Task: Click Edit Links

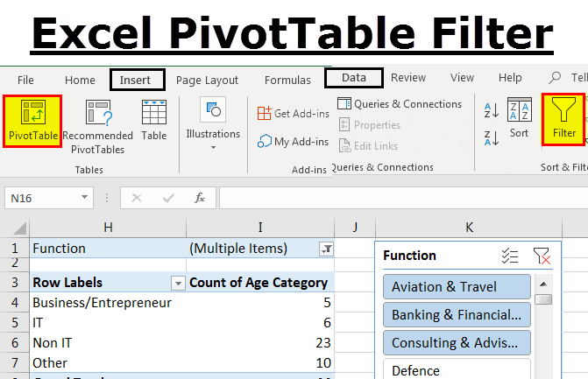Action: (x=368, y=145)
